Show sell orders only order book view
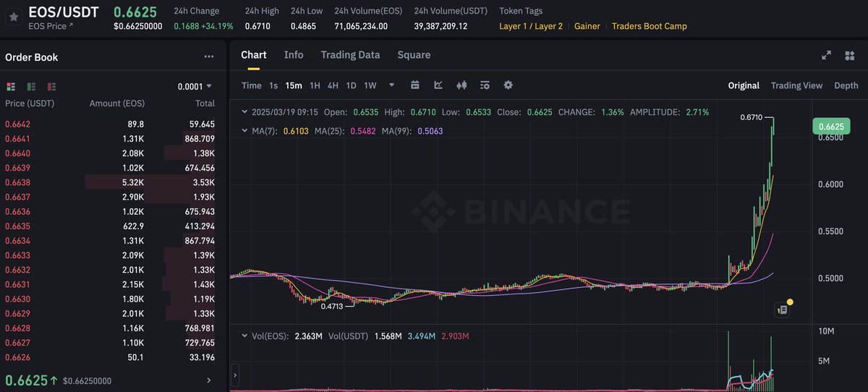 (x=51, y=86)
